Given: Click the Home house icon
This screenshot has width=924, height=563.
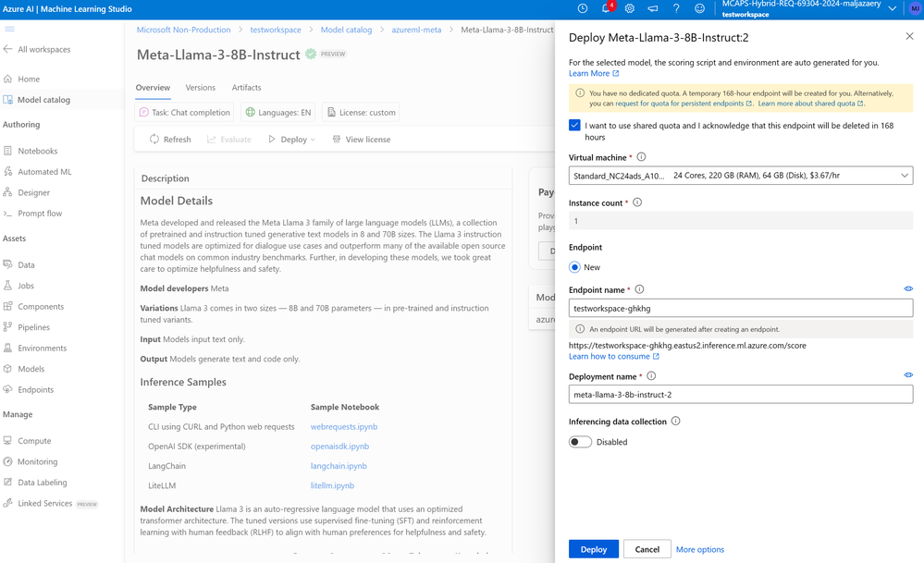Looking at the screenshot, I should (x=7, y=79).
